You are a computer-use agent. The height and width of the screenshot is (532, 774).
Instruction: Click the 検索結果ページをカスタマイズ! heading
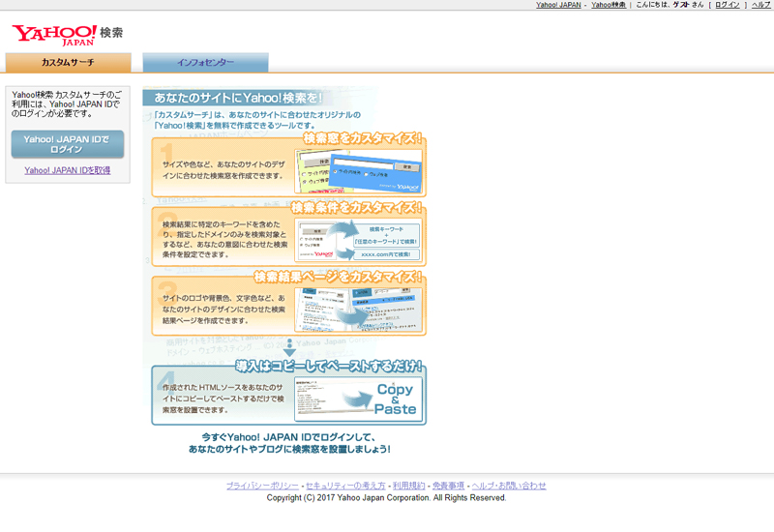(x=339, y=277)
